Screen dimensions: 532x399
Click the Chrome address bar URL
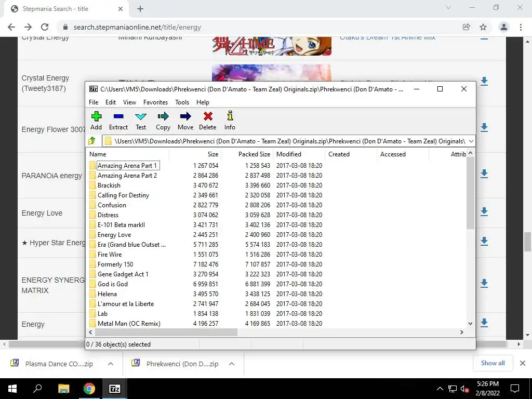137,27
